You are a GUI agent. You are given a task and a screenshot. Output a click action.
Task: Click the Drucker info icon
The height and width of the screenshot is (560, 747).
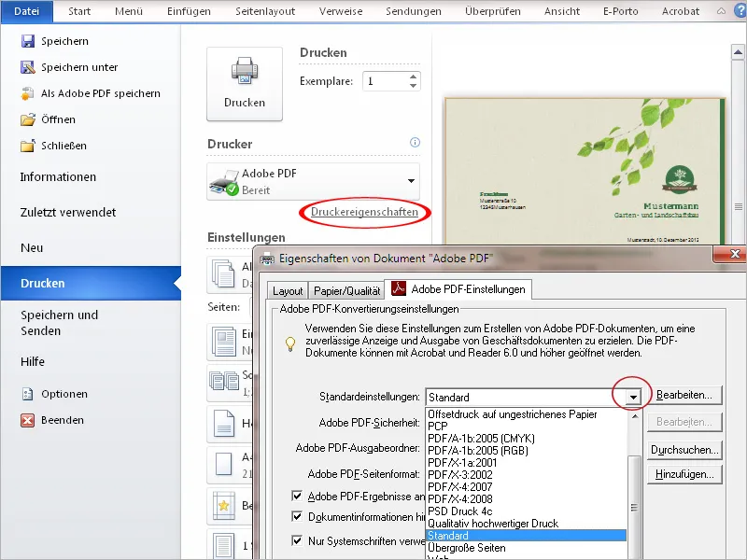coord(415,143)
